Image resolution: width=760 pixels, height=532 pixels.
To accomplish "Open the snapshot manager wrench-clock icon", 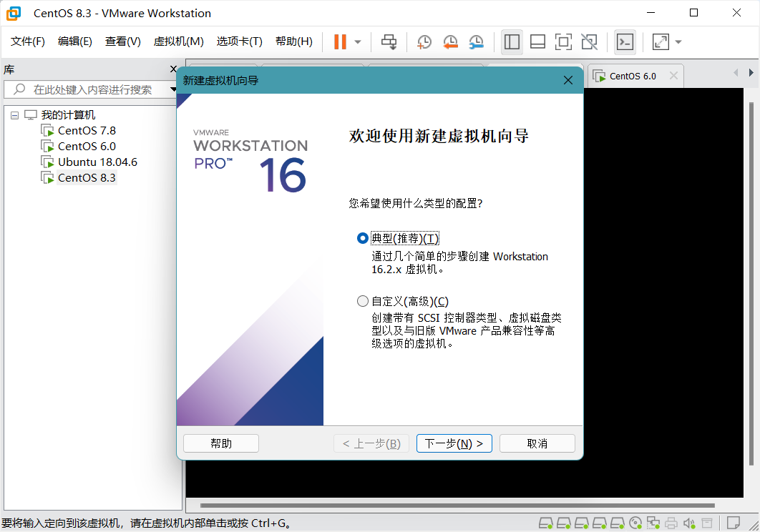I will [x=477, y=41].
